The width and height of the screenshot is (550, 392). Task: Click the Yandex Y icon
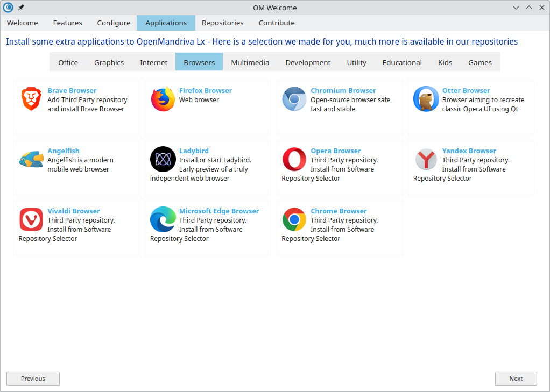[x=426, y=159]
